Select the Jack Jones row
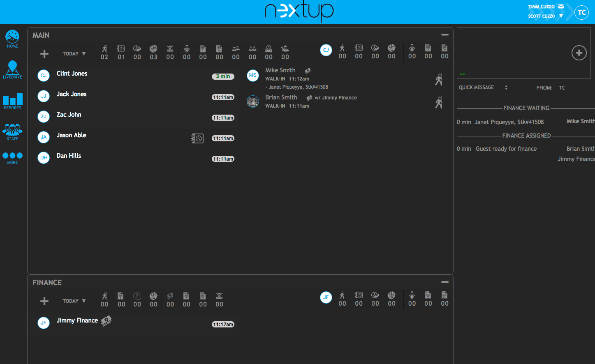Viewport: 595px width, 364px height. (x=135, y=96)
